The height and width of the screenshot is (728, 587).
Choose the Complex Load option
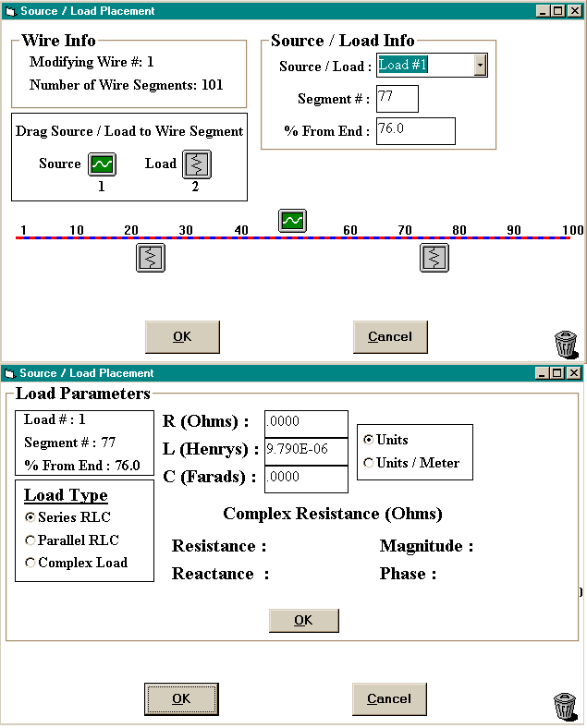[x=31, y=563]
